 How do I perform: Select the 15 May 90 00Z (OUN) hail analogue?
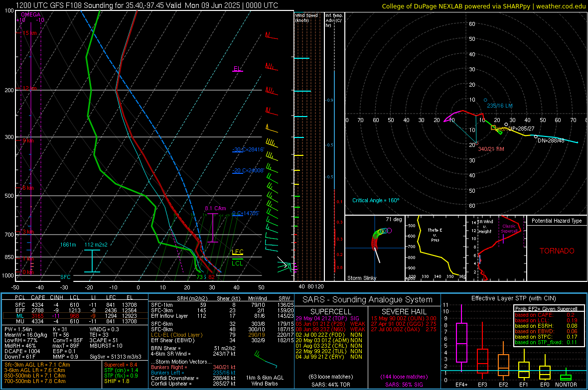click(x=404, y=319)
